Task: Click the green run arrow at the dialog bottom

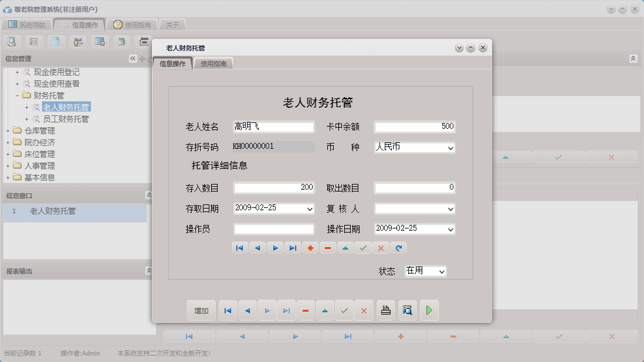Action: coord(429,310)
